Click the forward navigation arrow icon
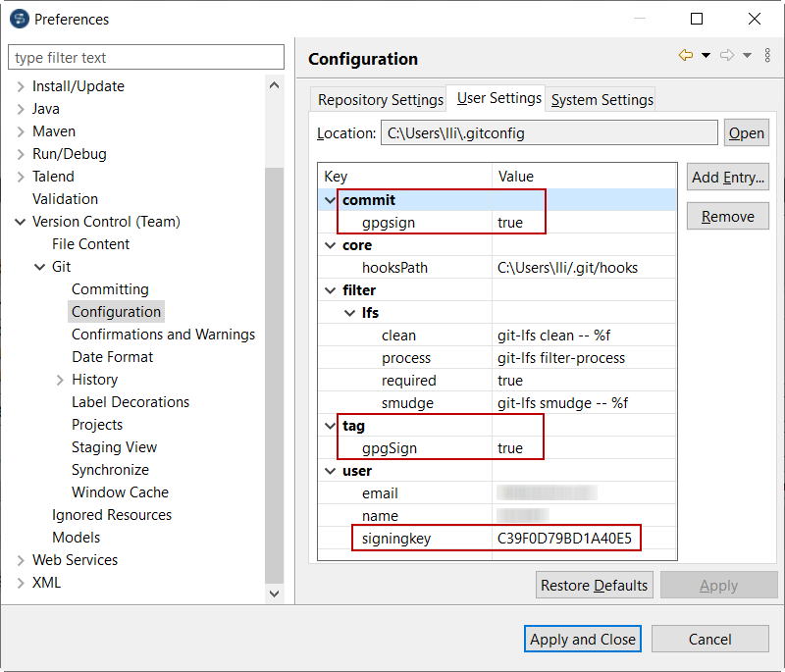This screenshot has width=785, height=672. 727,56
